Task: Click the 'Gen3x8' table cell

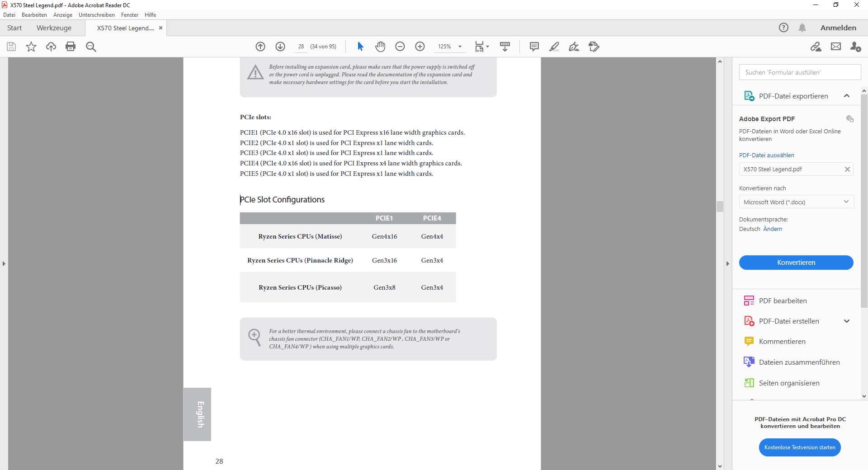Action: point(384,287)
